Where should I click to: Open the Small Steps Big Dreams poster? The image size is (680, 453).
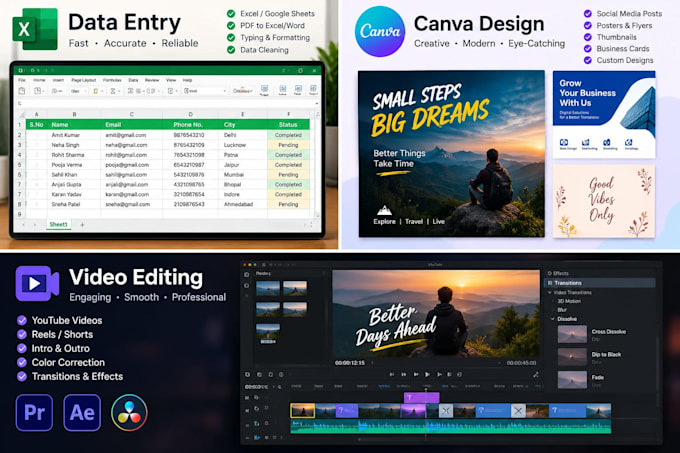coord(451,153)
